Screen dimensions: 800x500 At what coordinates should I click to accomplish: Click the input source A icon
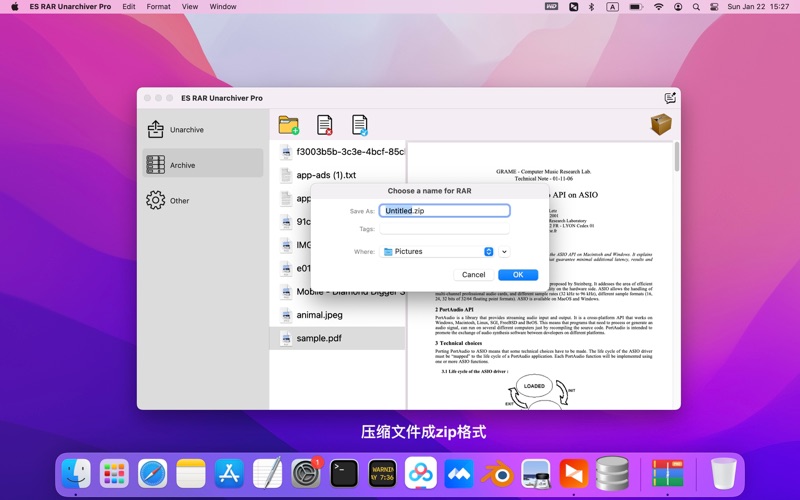coord(612,7)
